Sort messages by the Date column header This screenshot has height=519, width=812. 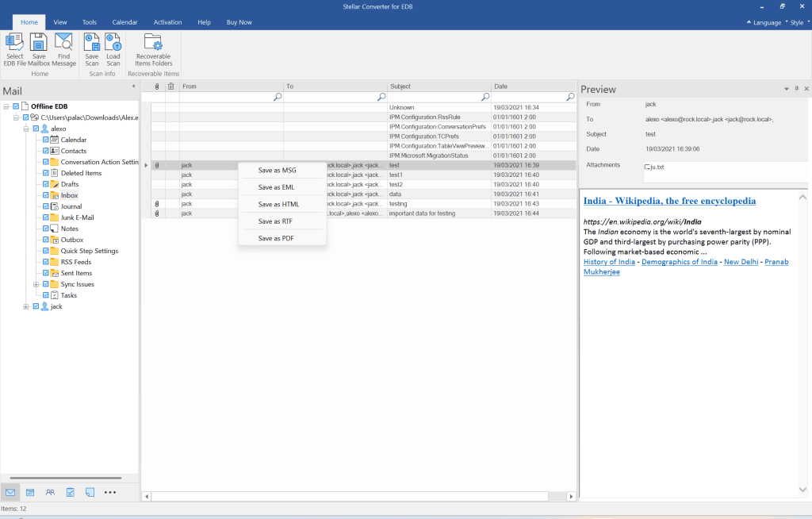(534, 86)
